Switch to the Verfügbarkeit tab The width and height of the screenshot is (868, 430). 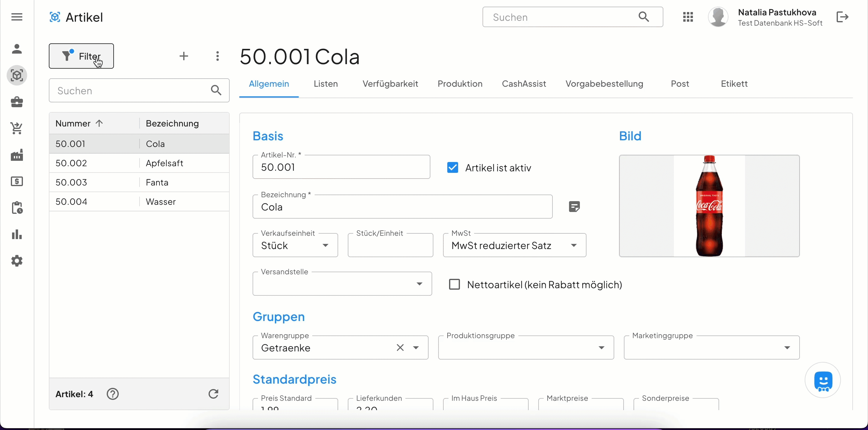[391, 84]
